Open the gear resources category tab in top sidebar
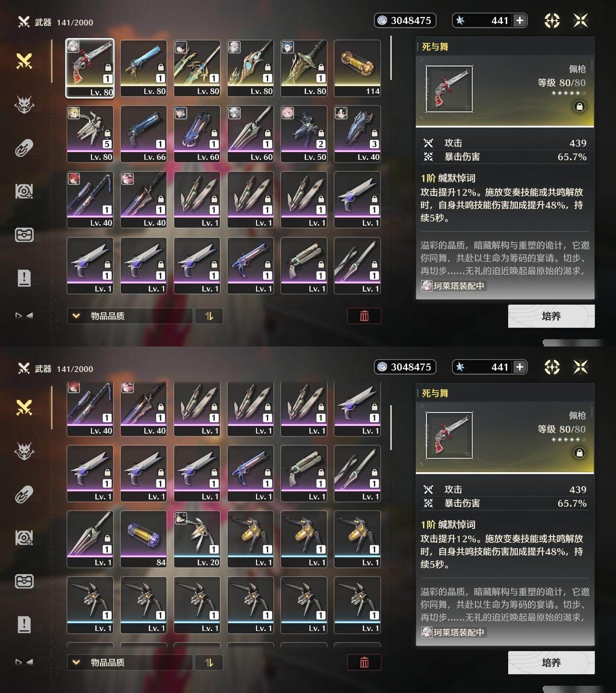Image resolution: width=616 pixels, height=693 pixels. tap(24, 192)
